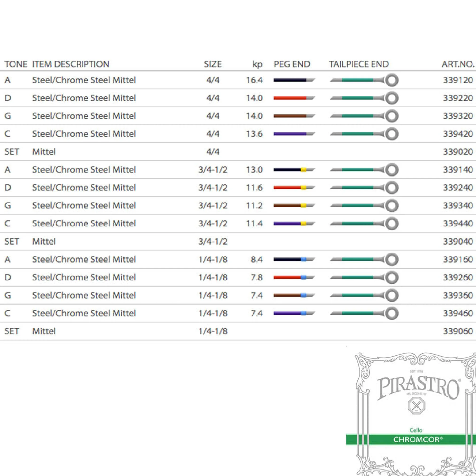The height and width of the screenshot is (476, 476).
Task: Click the brown peg end swatch for 339320
Action: click(294, 116)
